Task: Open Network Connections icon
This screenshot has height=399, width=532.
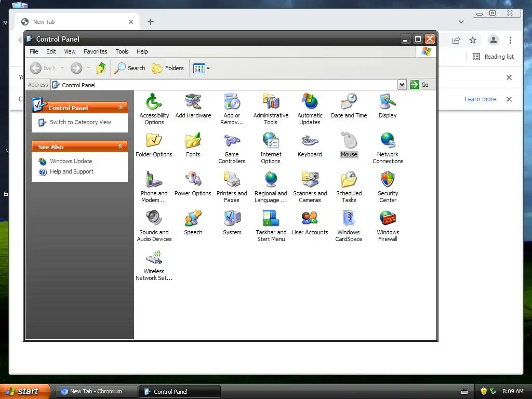Action: pyautogui.click(x=388, y=140)
